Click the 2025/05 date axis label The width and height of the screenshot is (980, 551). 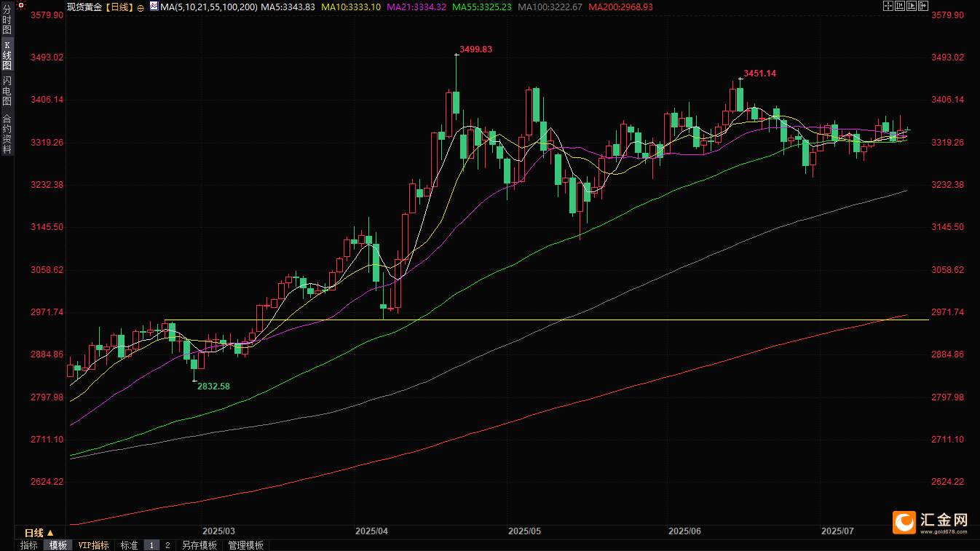tap(524, 532)
